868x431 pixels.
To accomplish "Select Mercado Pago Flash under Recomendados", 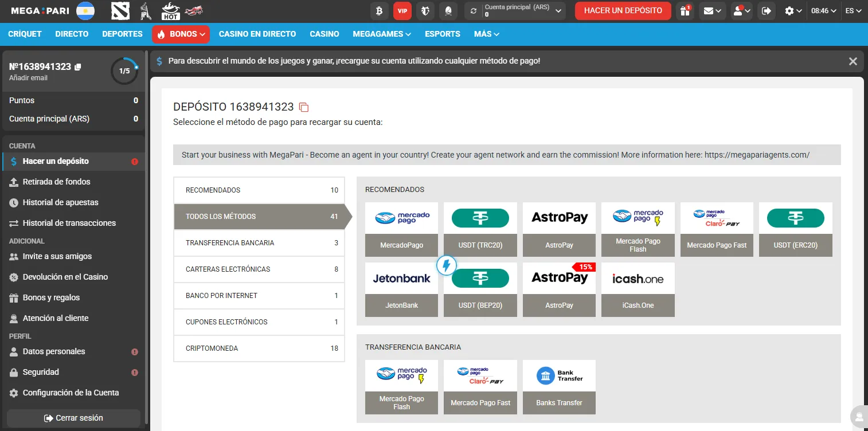I will point(638,229).
